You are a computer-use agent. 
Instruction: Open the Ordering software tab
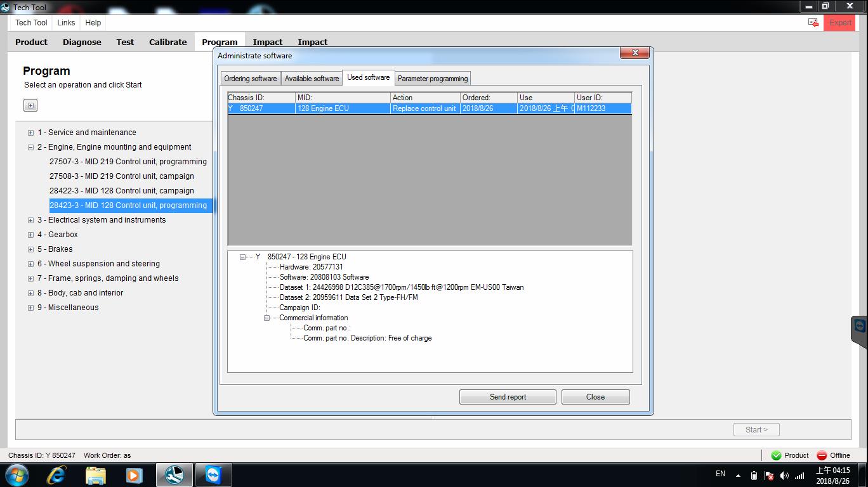(x=251, y=79)
